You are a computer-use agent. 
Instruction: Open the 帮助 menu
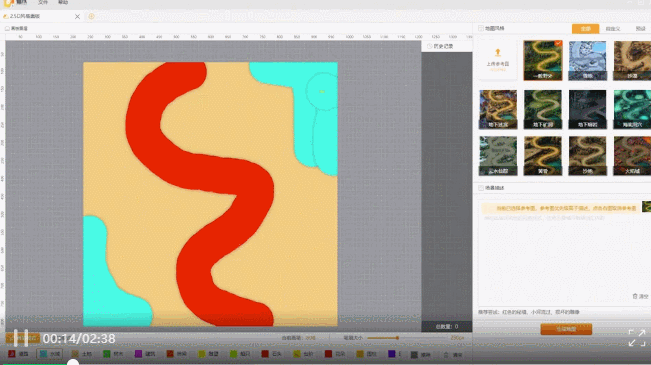(63, 2)
